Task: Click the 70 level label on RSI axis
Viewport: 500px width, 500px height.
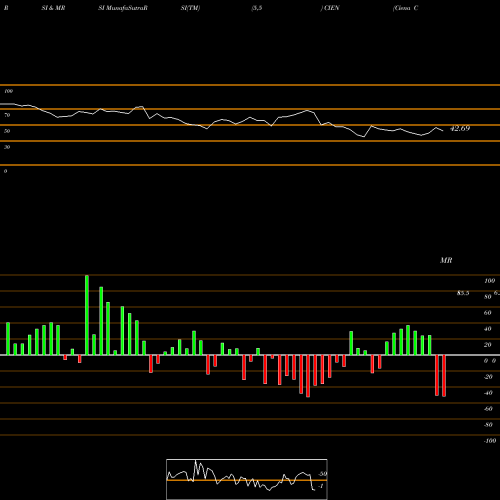Action: 7,115
